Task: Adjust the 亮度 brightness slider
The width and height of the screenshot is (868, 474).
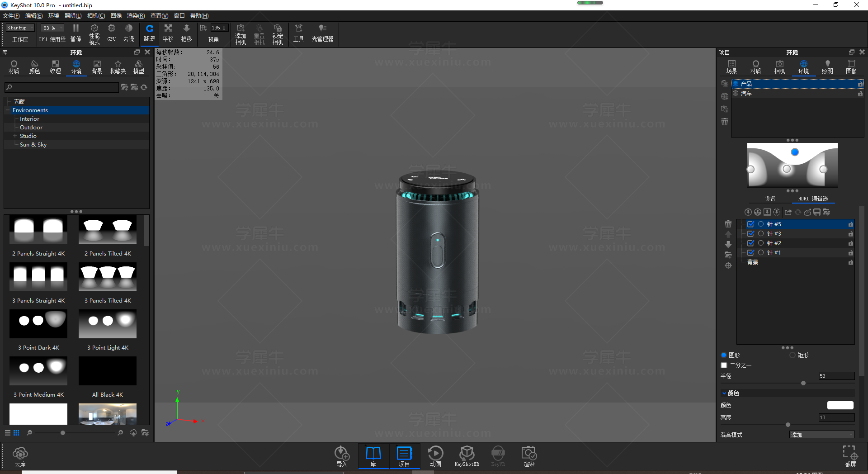Action: coord(788,425)
